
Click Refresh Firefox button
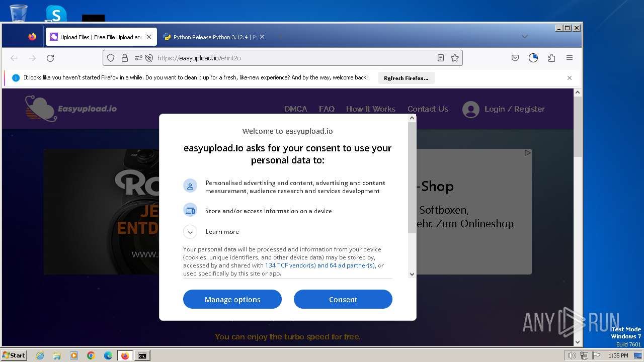(406, 78)
